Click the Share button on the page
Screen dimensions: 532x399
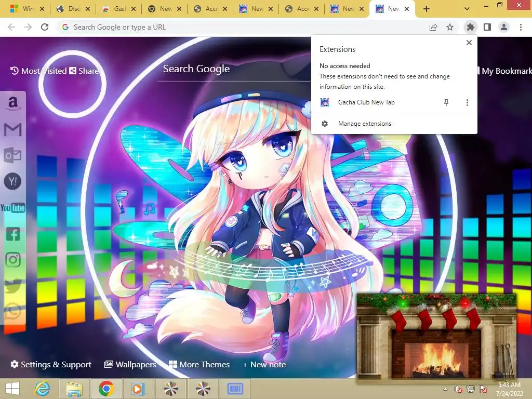(x=84, y=71)
